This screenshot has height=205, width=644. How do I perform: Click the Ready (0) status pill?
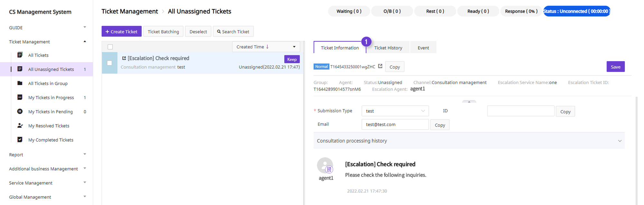coord(478,11)
